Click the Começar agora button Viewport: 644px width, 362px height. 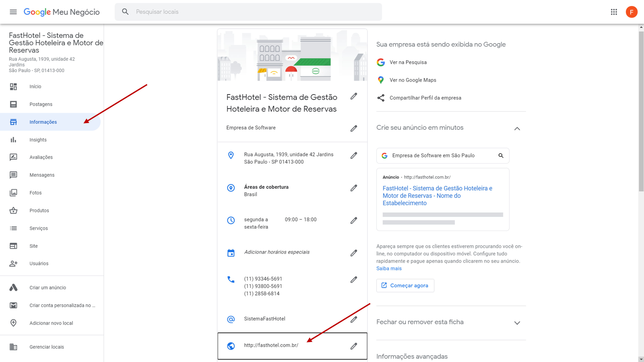pos(405,286)
